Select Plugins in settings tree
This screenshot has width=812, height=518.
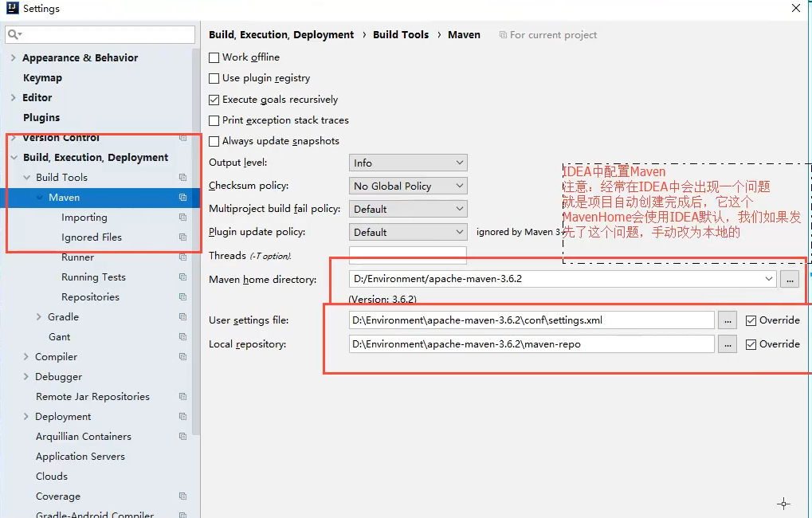[x=41, y=118]
